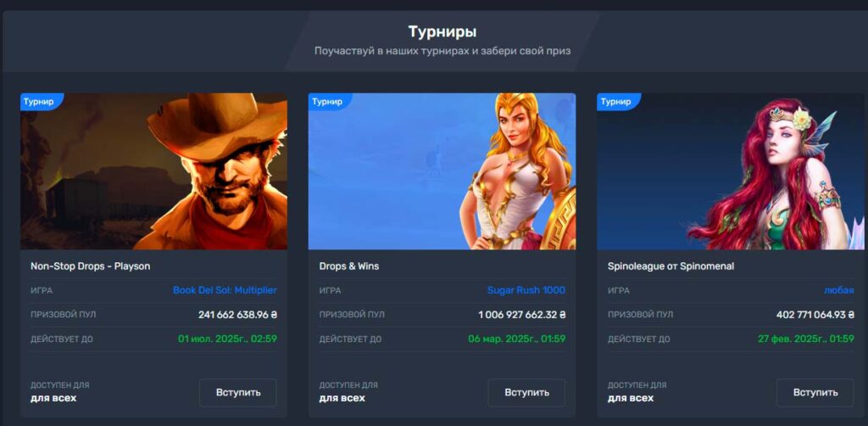Screen dimensions: 868x426
Task: Click the 1 006 927 662.32 prize pool amount
Action: [522, 315]
